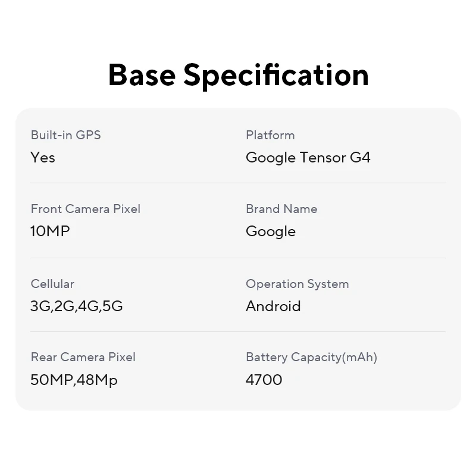Select the Operation System label
The image size is (476, 476).
pos(297,284)
